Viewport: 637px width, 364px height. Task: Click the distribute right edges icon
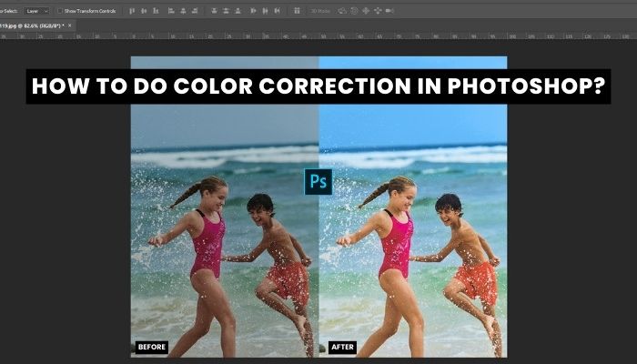pos(277,11)
